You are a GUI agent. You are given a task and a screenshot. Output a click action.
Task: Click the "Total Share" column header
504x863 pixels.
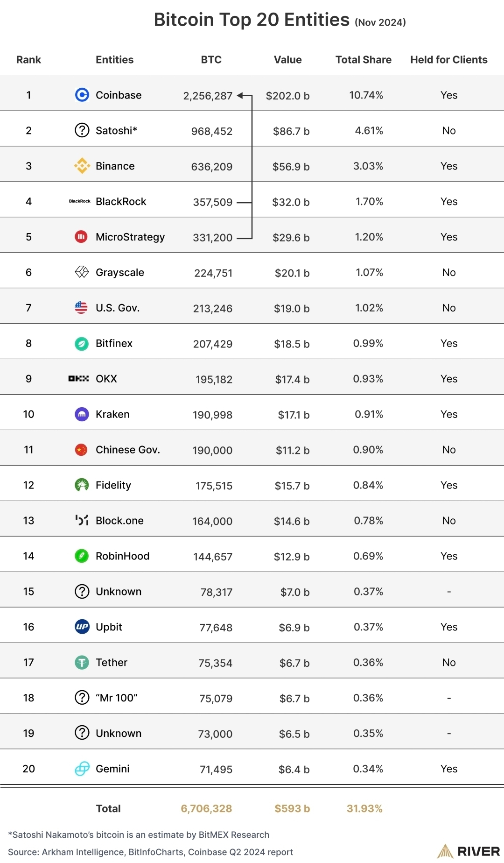click(x=363, y=60)
